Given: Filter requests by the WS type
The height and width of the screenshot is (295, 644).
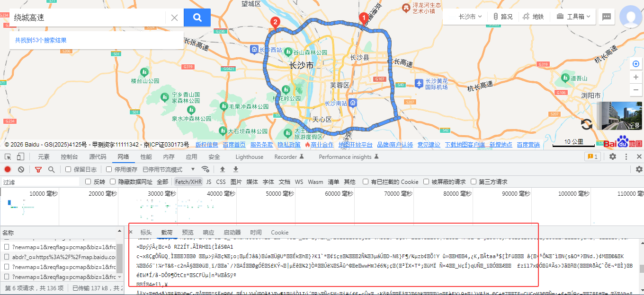Looking at the screenshot, I should (x=299, y=182).
